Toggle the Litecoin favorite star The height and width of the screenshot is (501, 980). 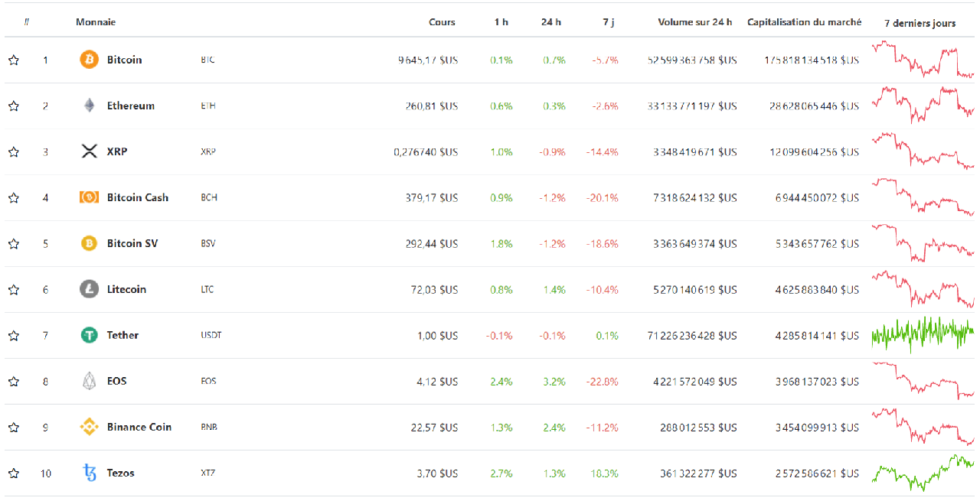point(14,289)
